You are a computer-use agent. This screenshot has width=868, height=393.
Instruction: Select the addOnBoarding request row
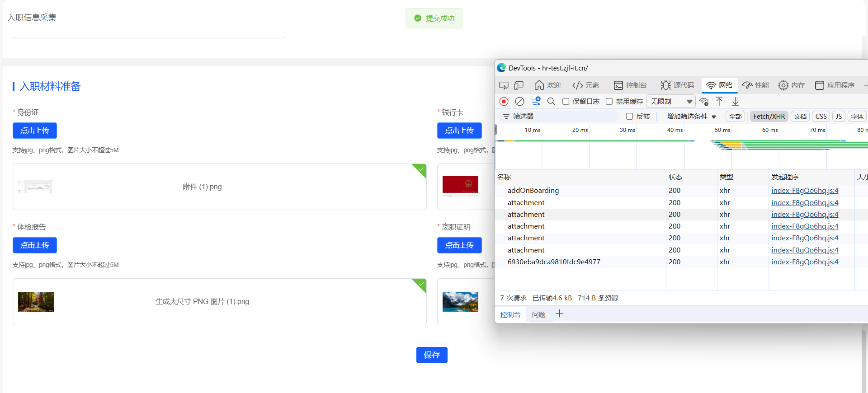point(533,191)
